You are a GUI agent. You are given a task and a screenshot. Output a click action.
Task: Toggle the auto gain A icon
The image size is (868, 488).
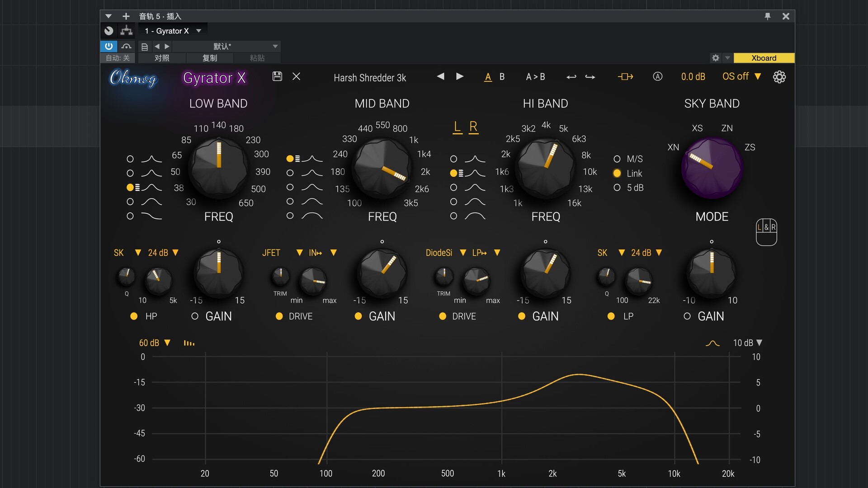[x=657, y=76]
